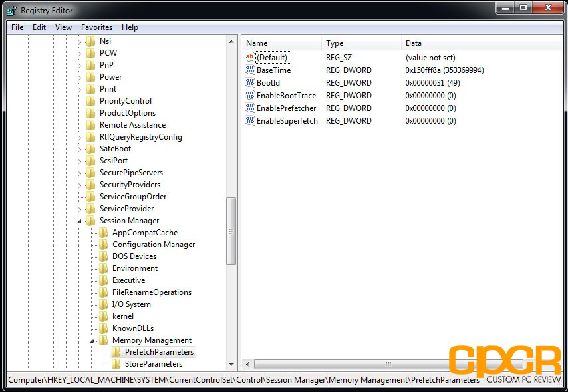568x392 pixels.
Task: Expand the ServiceProvider key
Action: click(79, 209)
